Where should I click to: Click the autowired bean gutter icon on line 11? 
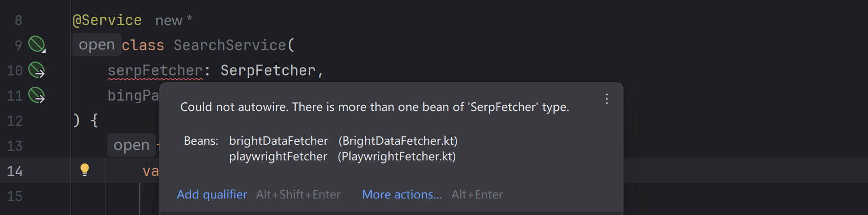[x=37, y=95]
